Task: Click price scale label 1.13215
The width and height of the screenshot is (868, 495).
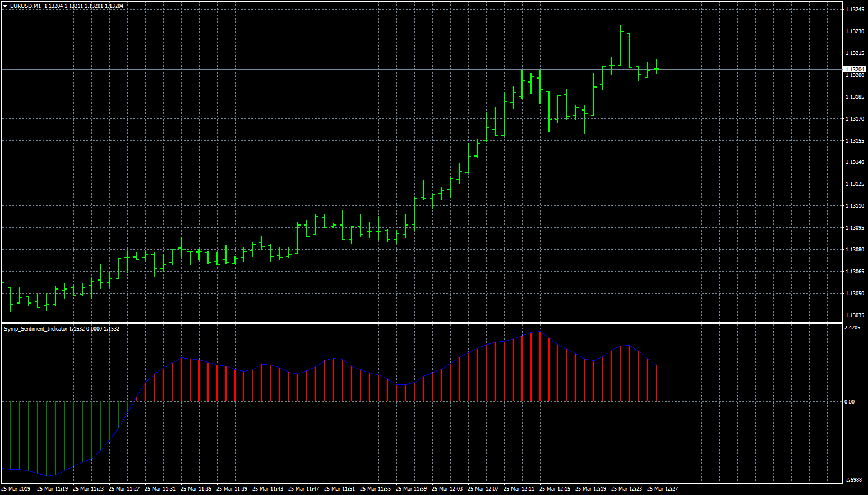Action: pos(855,53)
